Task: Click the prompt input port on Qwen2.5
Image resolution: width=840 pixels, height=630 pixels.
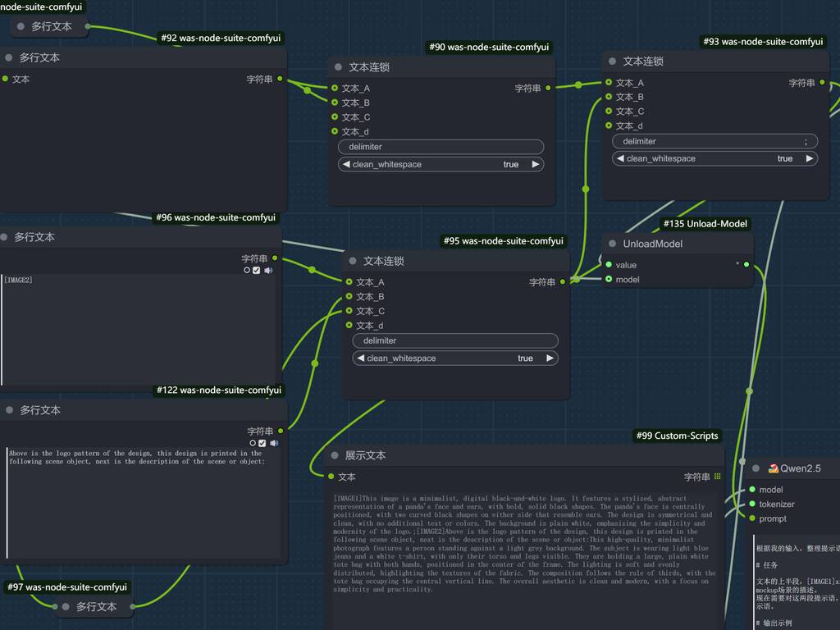Action: (x=752, y=518)
